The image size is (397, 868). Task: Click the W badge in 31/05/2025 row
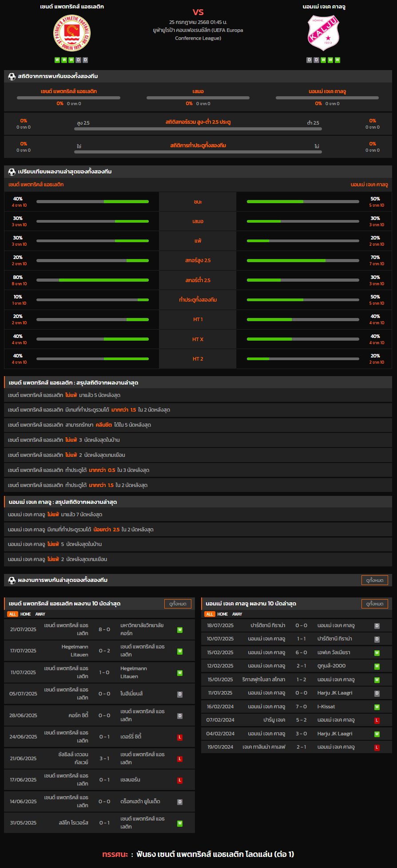[x=180, y=823]
